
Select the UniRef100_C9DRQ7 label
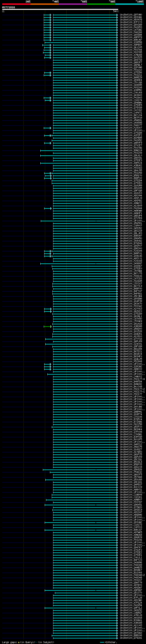pyautogui.click(x=131, y=612)
